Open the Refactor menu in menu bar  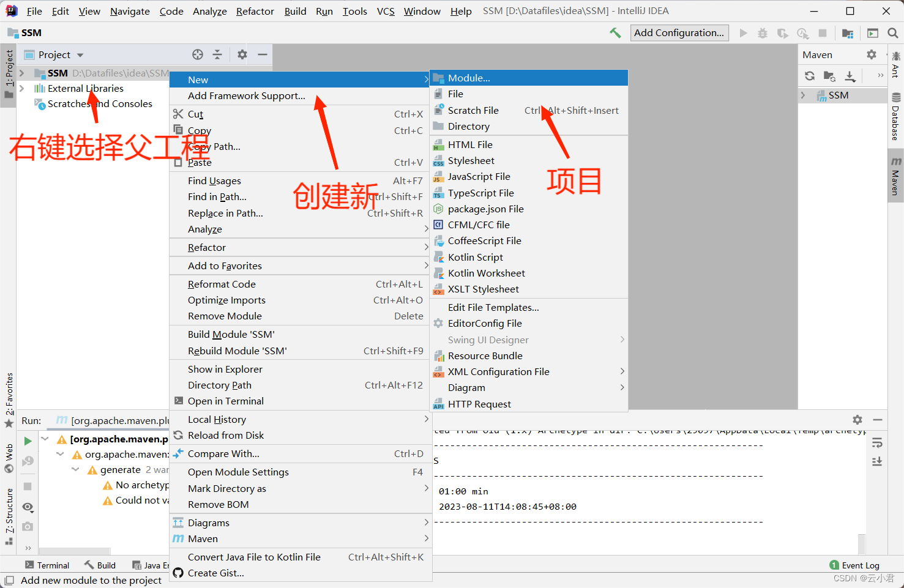click(255, 11)
